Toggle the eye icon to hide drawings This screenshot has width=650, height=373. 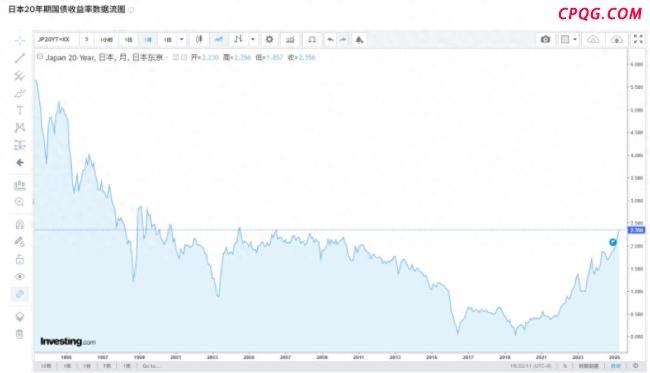click(x=19, y=276)
